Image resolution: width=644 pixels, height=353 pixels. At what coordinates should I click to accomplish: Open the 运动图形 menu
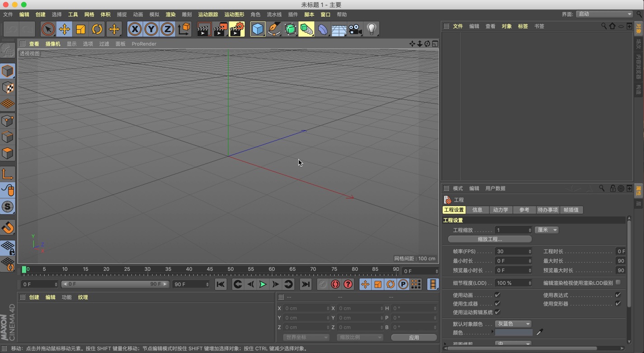(234, 14)
